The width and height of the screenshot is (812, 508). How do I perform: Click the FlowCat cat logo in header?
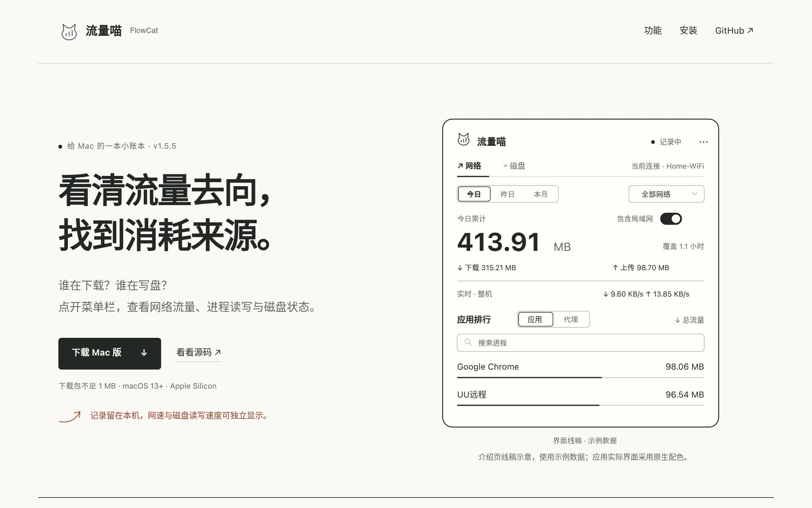pyautogui.click(x=69, y=31)
